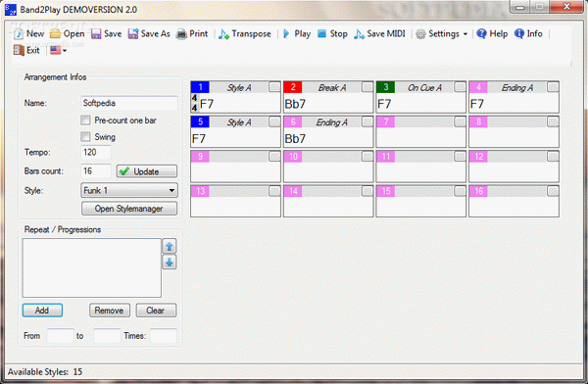Start playback with the Play icon
Viewport: 588px width, 384px height.
click(286, 33)
